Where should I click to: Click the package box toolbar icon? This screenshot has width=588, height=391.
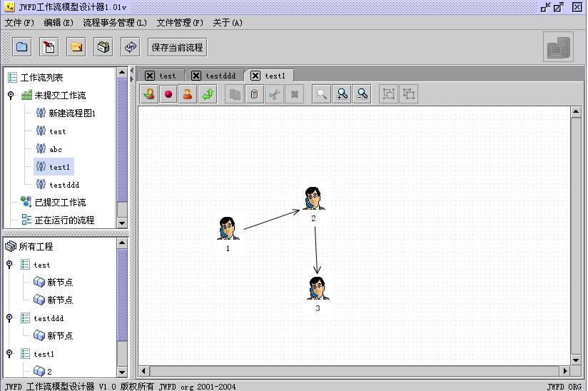(x=103, y=47)
